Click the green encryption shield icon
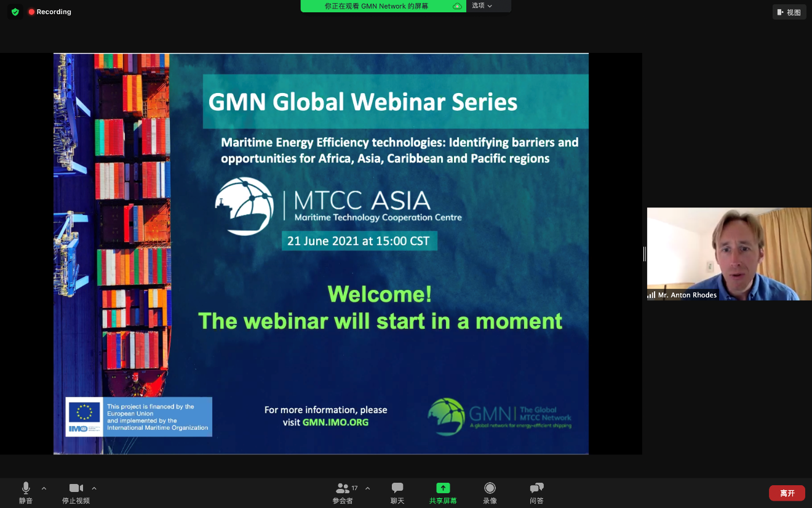The height and width of the screenshot is (508, 812). pos(15,12)
